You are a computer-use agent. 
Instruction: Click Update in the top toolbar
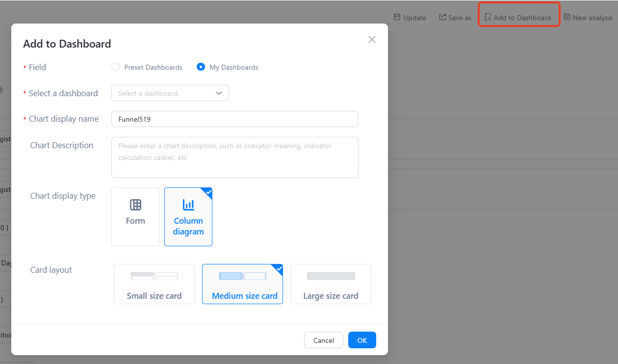(x=410, y=18)
